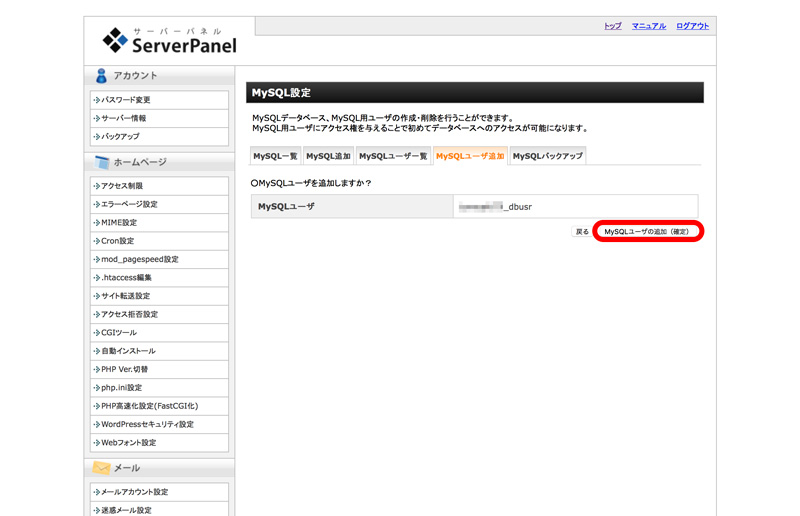The width and height of the screenshot is (800, 516).
Task: Click the MySQLユーザ row label
Action: click(286, 207)
